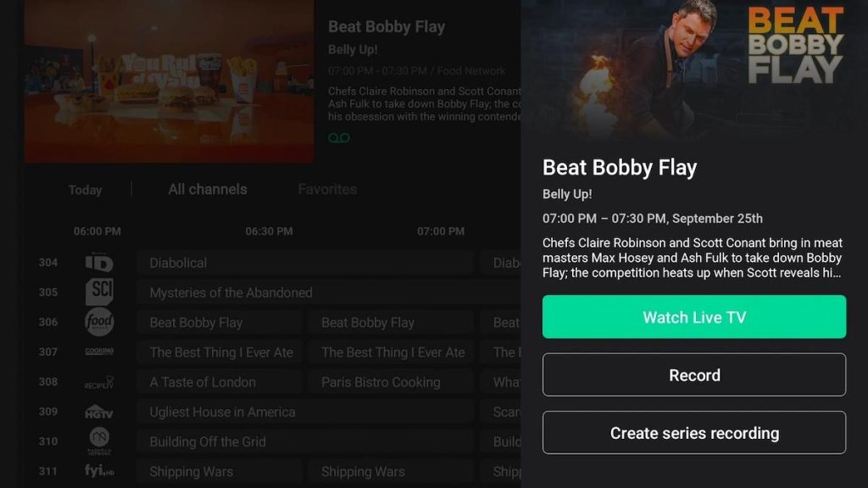Open the live preview video thumbnail
Screen dimensions: 868x488
[169, 80]
